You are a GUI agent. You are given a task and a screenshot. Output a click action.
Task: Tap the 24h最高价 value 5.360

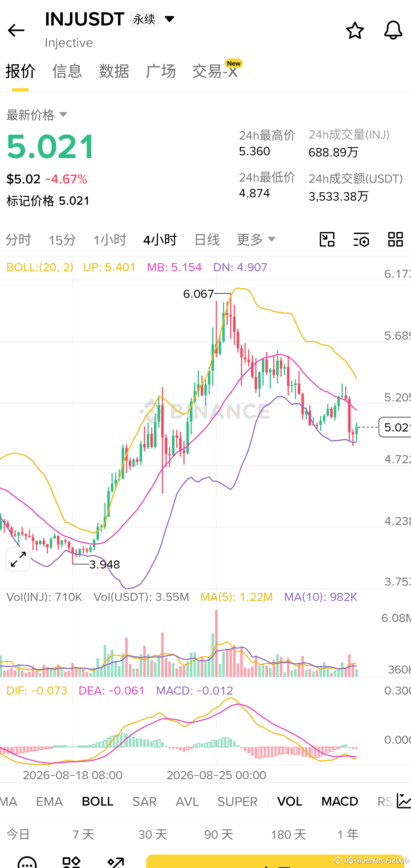[255, 151]
